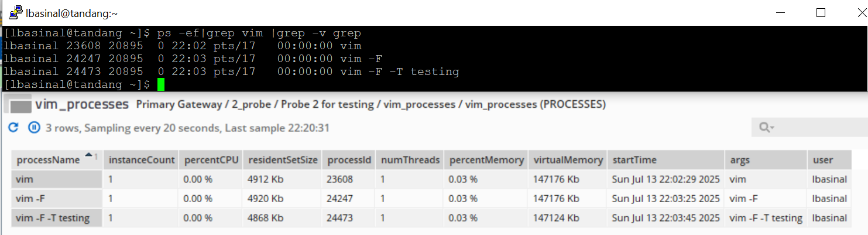
Task: Sort by the percentCPU column header
Action: click(211, 160)
